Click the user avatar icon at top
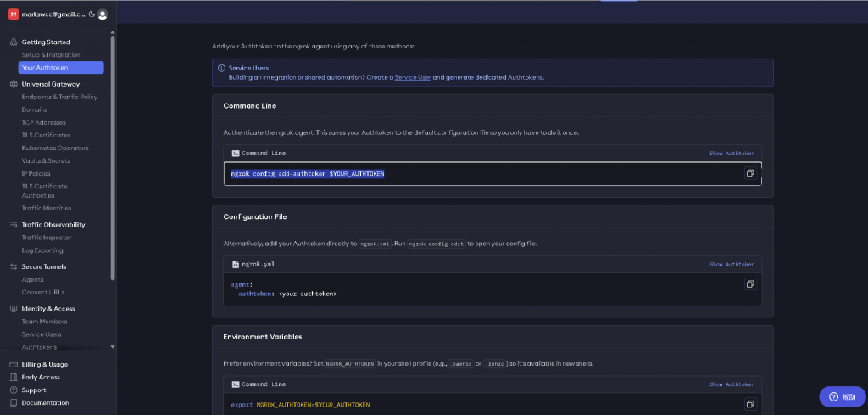This screenshot has width=868, height=415. [103, 14]
